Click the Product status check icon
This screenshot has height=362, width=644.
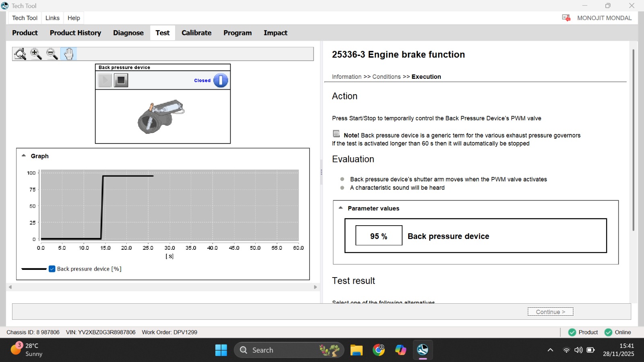[572, 332]
